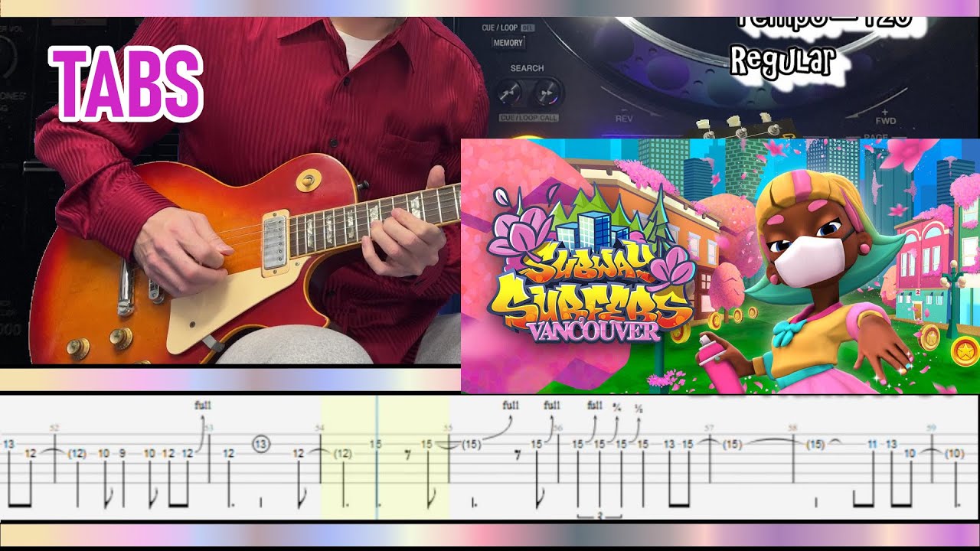
Task: Click the gold star coin in the artwork
Action: click(964, 350)
